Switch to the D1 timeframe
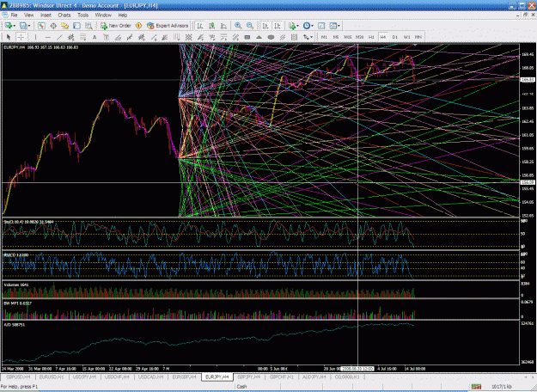 [x=395, y=37]
